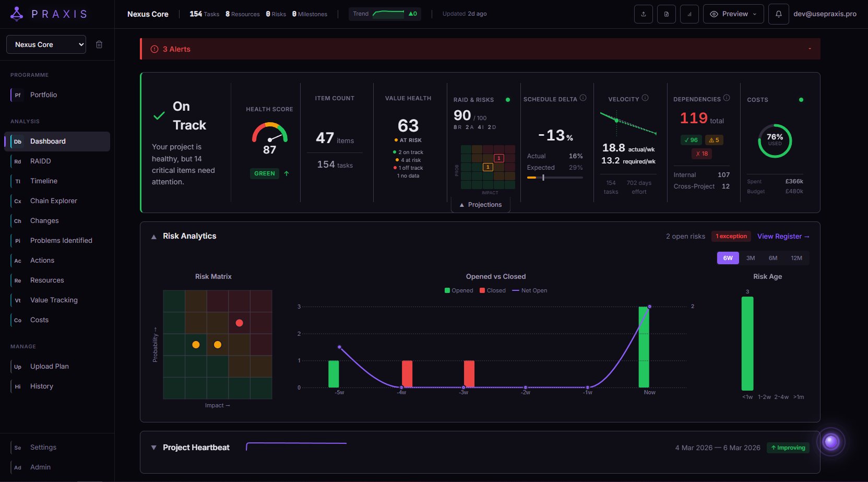The image size is (868, 482).
Task: Click the export/upload icon in the toolbar
Action: click(643, 14)
